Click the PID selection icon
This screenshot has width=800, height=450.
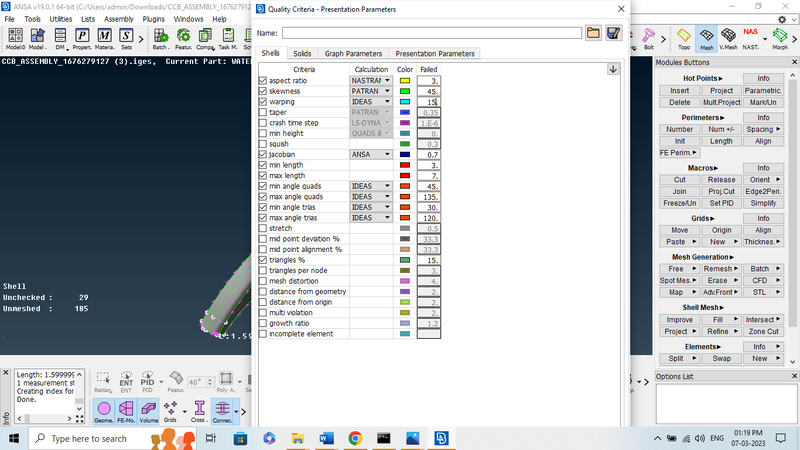point(147,382)
